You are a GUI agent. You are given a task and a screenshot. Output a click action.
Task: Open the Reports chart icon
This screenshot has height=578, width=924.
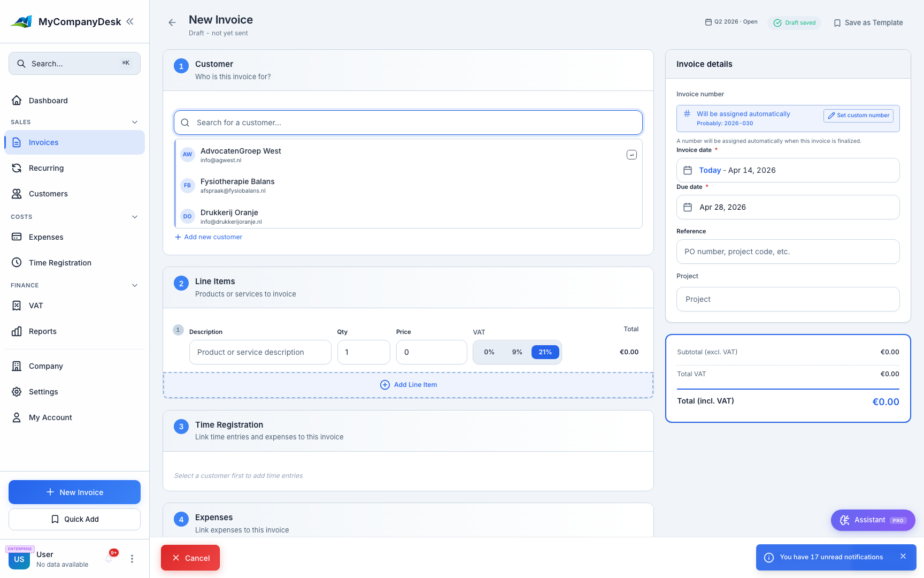[x=17, y=331]
